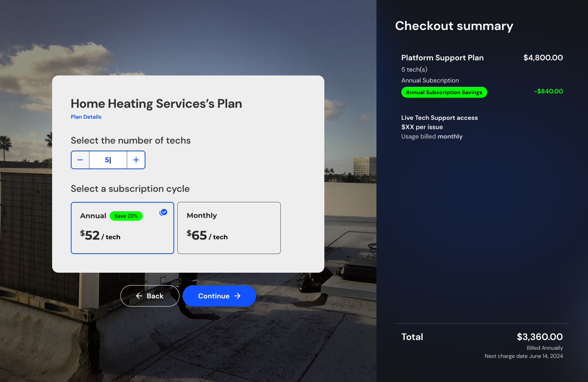Screen dimensions: 588x382
Task: Decrease tech count with minus icon
Action: point(80,160)
